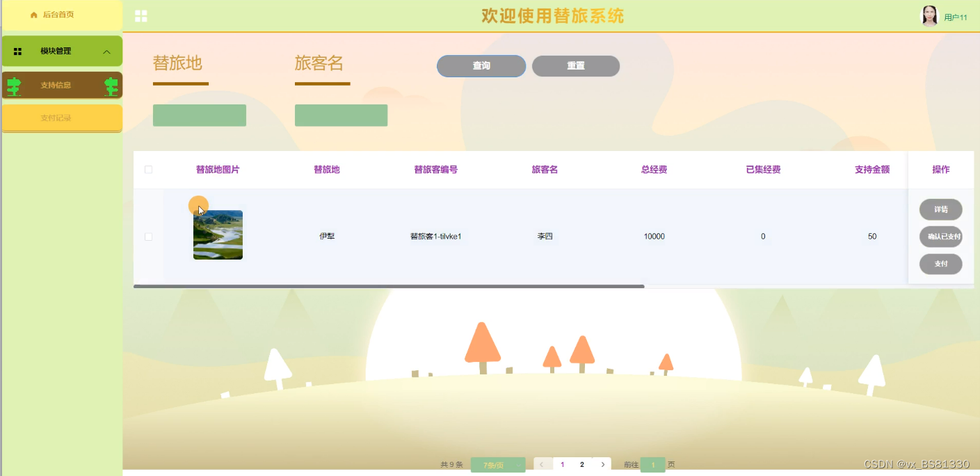Check the row checkbox for 伊犁
The width and height of the screenshot is (980, 476).
[148, 237]
